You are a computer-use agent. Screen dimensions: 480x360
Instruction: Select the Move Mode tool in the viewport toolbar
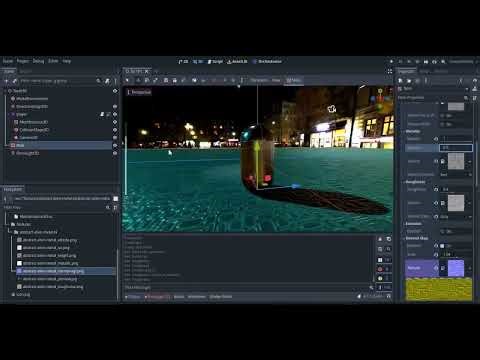click(x=138, y=80)
